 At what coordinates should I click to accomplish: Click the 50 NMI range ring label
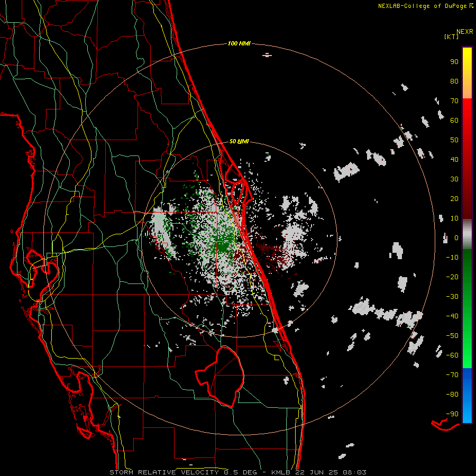point(239,141)
